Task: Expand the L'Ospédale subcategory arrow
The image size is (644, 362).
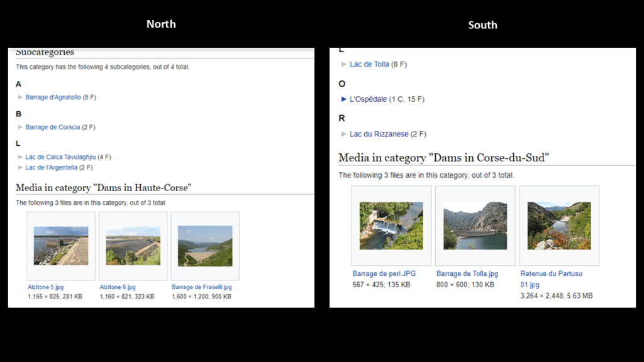Action: 343,99
